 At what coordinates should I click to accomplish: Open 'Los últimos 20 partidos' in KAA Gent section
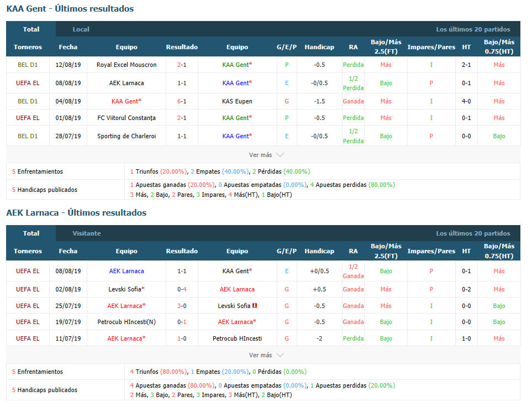473,29
